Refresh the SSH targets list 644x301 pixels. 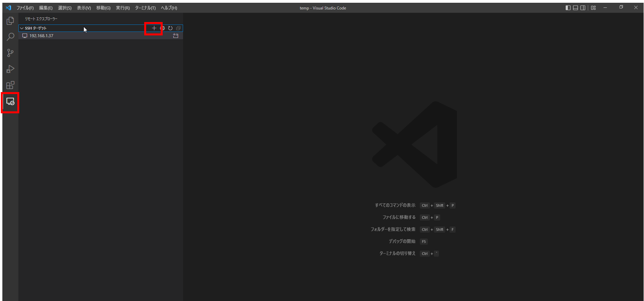[x=170, y=28]
